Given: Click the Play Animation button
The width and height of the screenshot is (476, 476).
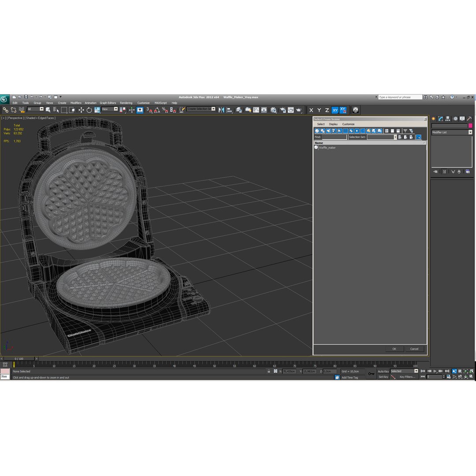Looking at the screenshot, I should click(x=435, y=371).
